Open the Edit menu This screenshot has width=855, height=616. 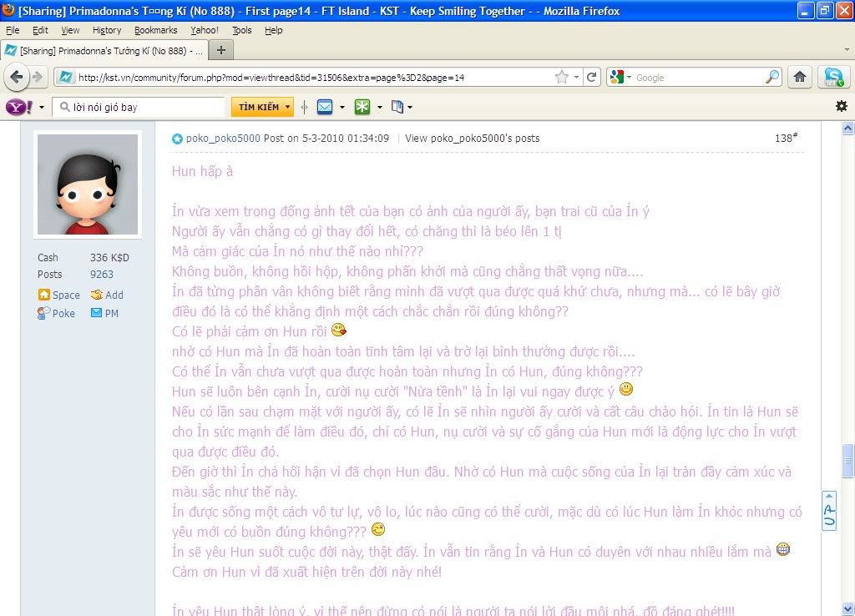[40, 30]
